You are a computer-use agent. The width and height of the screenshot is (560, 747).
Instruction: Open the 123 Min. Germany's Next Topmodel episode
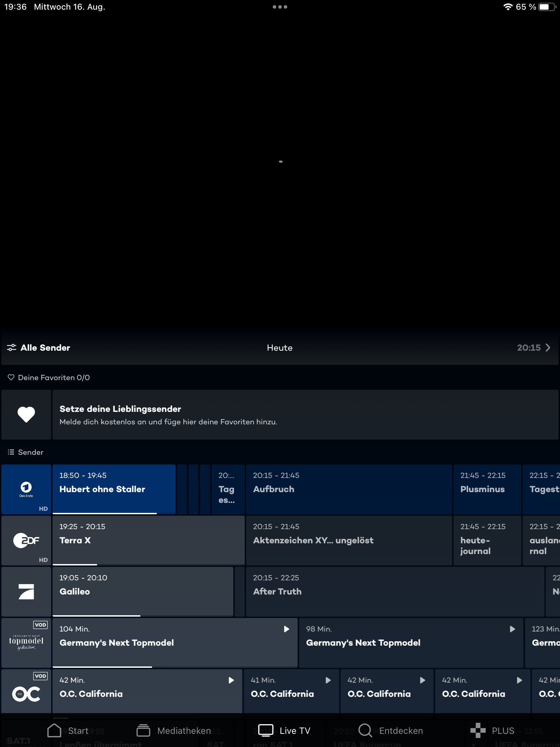tap(542, 643)
